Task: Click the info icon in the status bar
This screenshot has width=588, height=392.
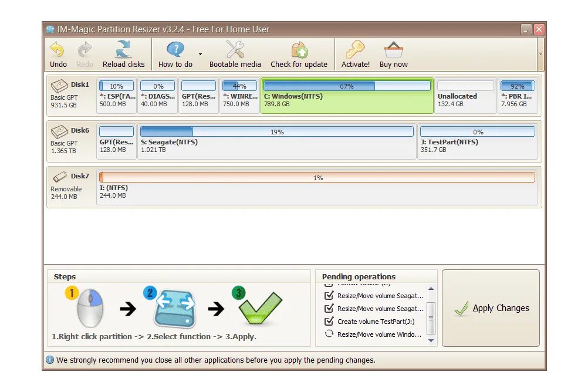Action: tap(50, 360)
